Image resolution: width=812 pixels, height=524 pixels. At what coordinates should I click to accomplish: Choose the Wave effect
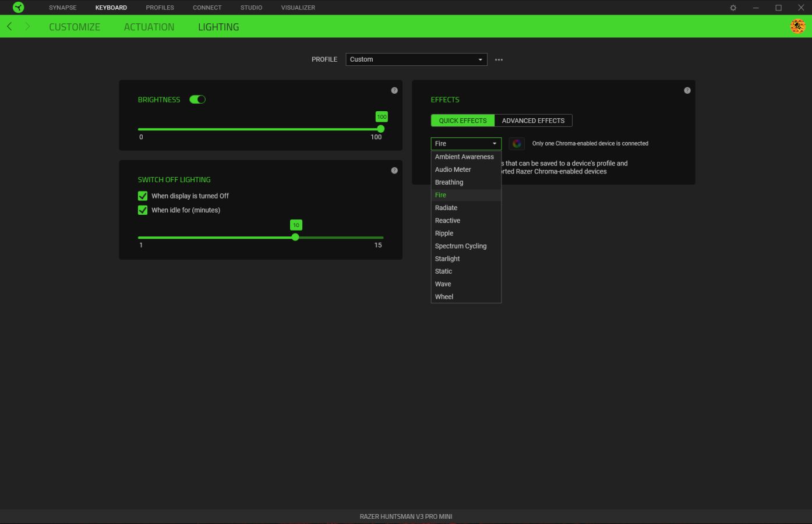[466, 284]
